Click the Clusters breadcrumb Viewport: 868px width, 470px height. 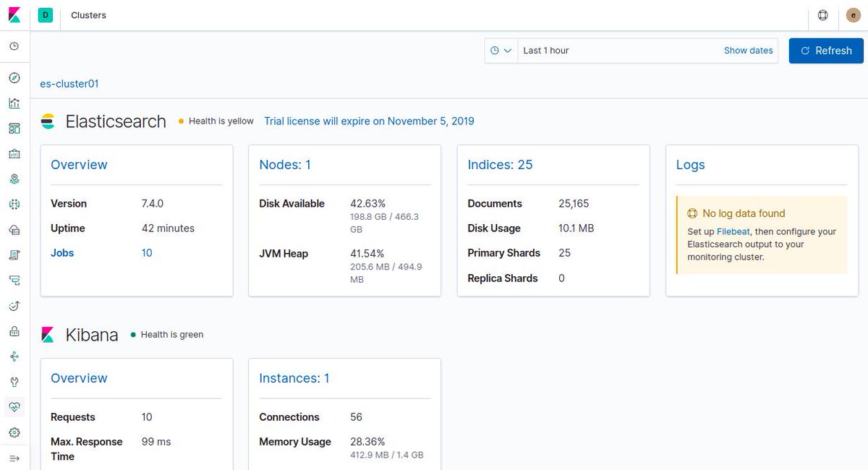[x=88, y=15]
